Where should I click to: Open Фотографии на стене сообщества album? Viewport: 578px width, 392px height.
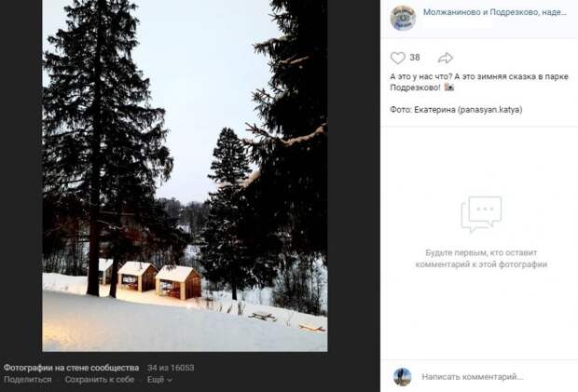point(72,368)
